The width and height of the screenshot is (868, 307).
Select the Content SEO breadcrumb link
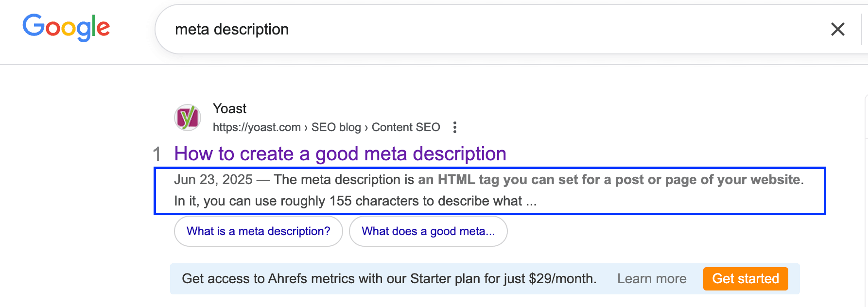[x=406, y=127]
